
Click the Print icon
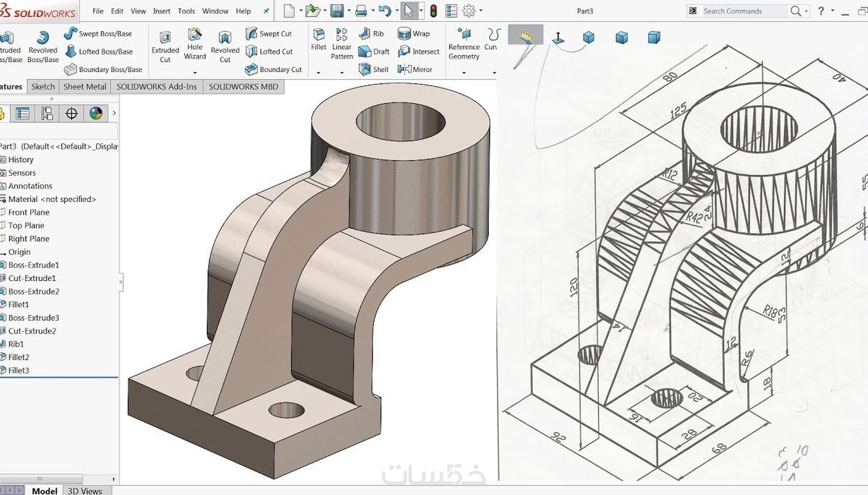pyautogui.click(x=361, y=11)
